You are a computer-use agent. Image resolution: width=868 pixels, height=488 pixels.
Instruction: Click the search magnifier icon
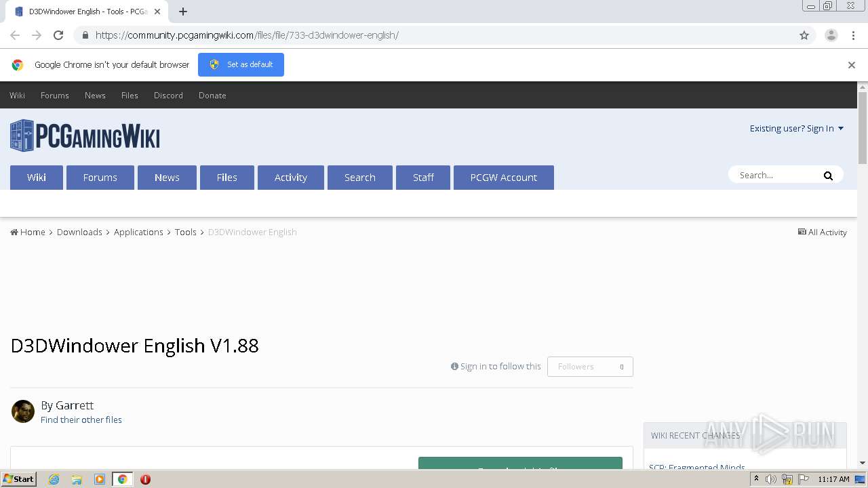(828, 176)
